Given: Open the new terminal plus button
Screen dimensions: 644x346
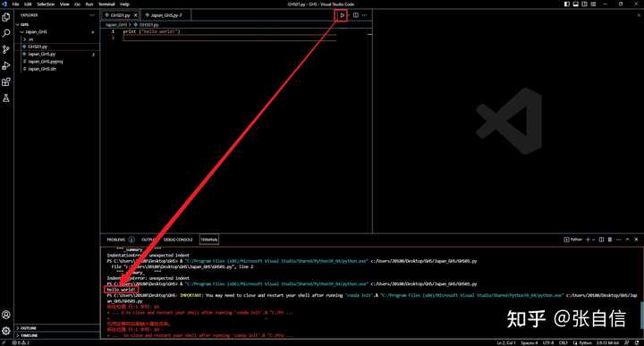Looking at the screenshot, I should click(588, 240).
